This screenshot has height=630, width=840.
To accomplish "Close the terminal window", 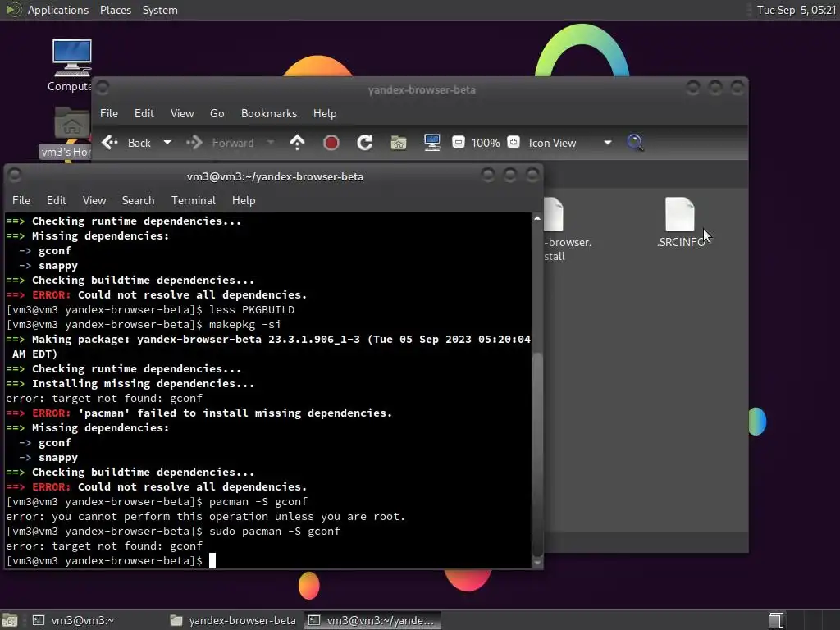I will point(532,175).
